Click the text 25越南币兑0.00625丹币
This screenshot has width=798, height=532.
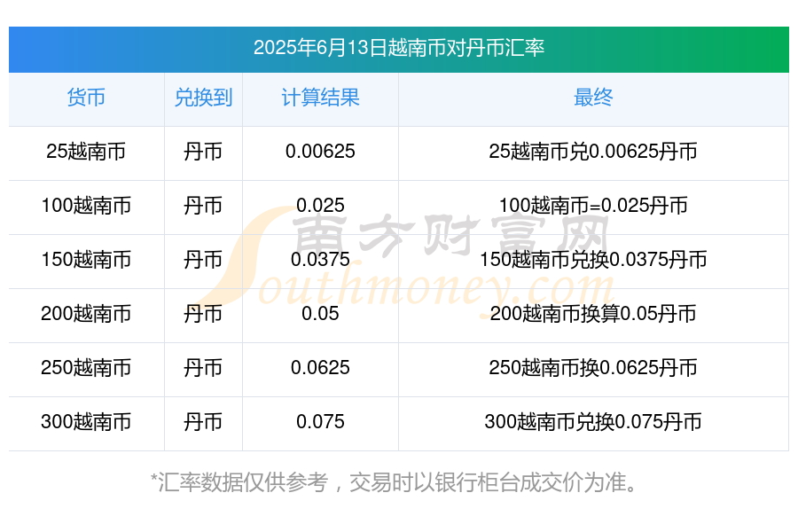(x=593, y=152)
